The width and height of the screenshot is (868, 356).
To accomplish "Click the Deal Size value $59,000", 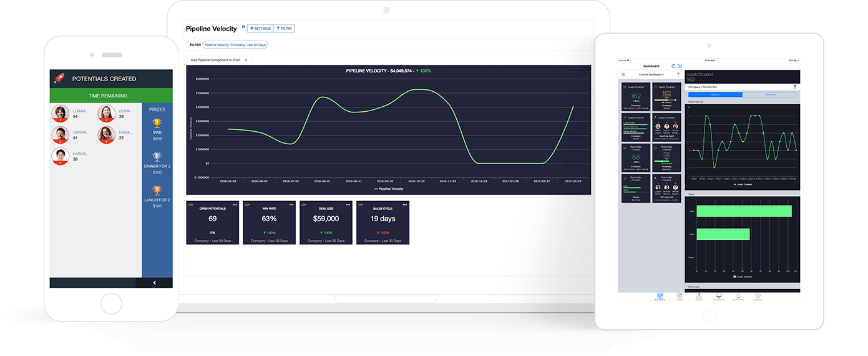I will [326, 219].
